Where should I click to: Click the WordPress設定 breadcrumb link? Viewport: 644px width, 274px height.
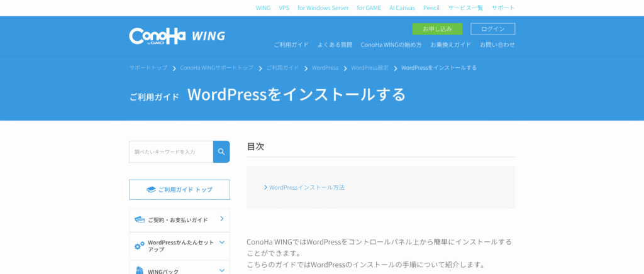point(370,68)
